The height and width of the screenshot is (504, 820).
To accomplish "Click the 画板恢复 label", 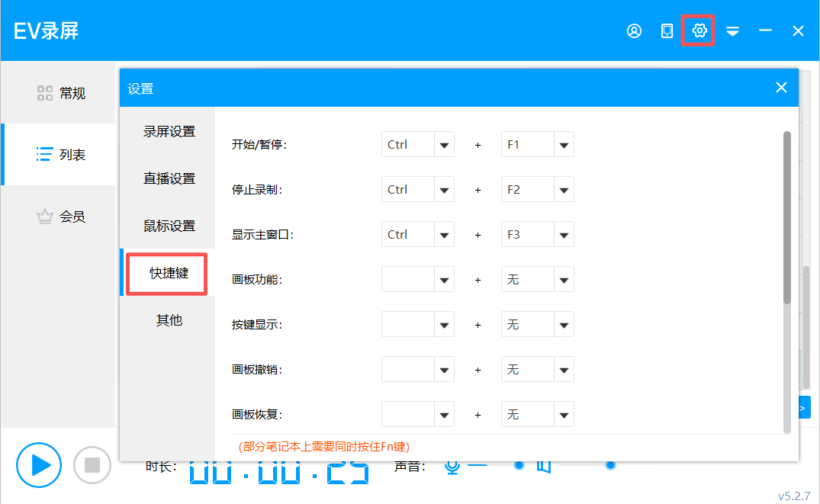I will point(257,415).
